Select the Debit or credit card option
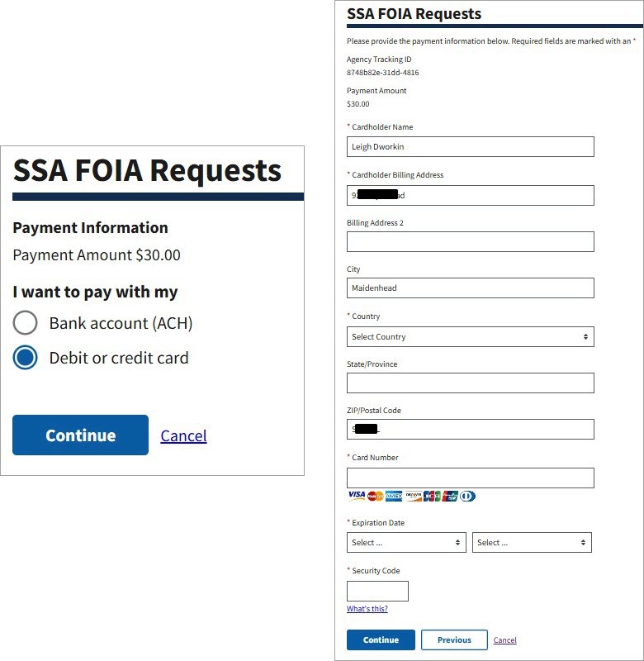 26,358
